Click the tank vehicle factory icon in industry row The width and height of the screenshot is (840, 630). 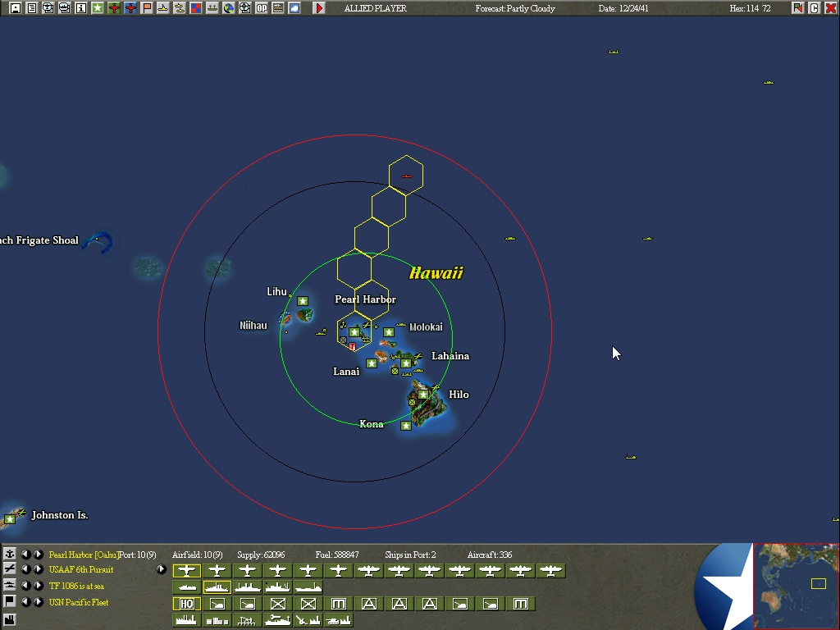[x=338, y=620]
